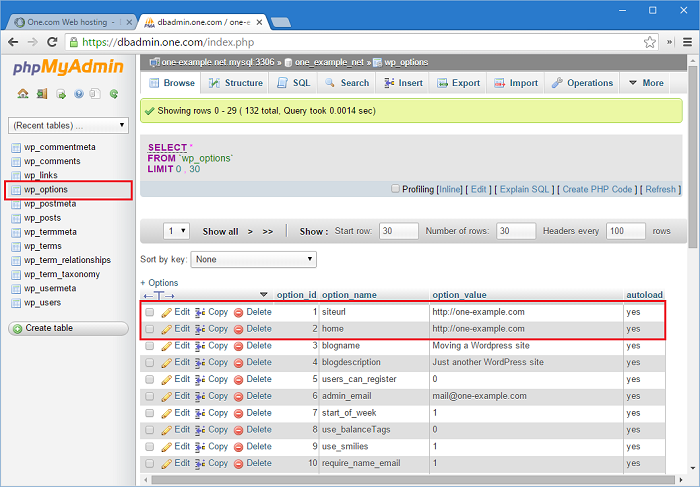The height and width of the screenshot is (487, 700).
Task: Click the pencil Edit icon for siteurl row
Action: pyautogui.click(x=167, y=312)
